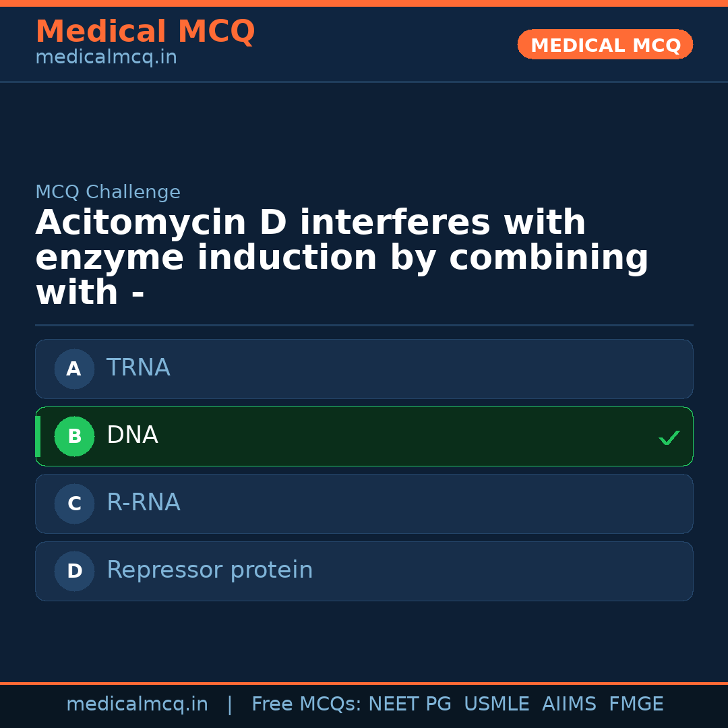
Task: Visit medicalmcq.in in the footer
Action: [x=137, y=704]
